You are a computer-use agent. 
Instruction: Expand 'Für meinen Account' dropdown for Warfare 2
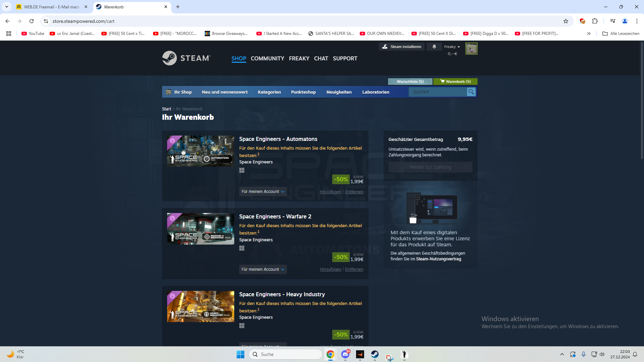[x=263, y=269]
